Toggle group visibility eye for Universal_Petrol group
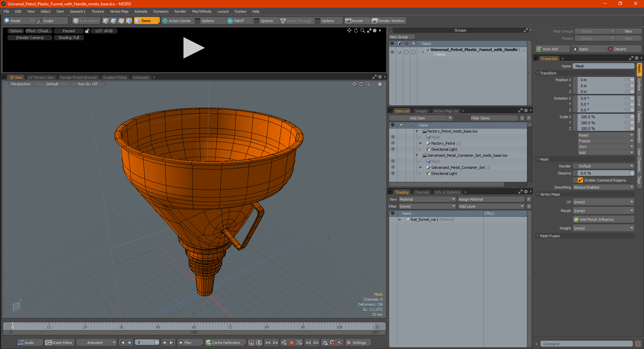Image resolution: width=644 pixels, height=349 pixels. click(x=392, y=52)
